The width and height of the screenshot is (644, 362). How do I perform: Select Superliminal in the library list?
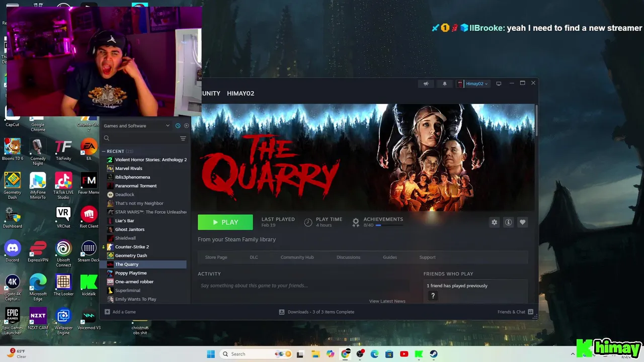pos(146,291)
